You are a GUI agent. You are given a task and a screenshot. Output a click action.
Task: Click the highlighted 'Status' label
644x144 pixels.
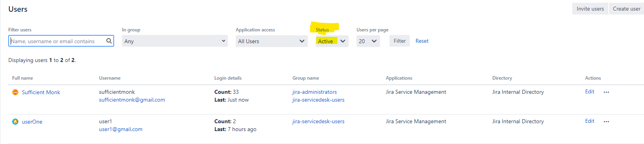coord(322,30)
